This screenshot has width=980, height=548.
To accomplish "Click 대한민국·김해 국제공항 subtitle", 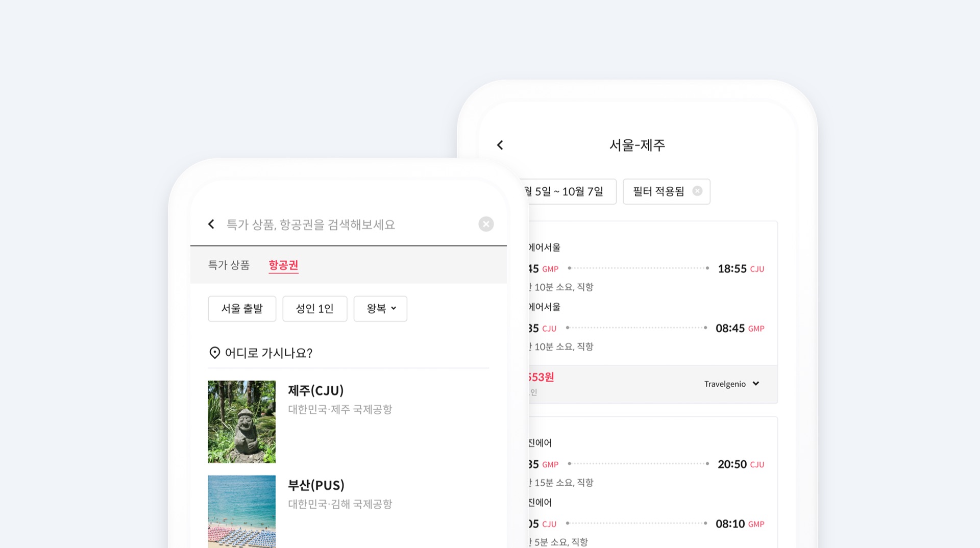I will tap(340, 504).
